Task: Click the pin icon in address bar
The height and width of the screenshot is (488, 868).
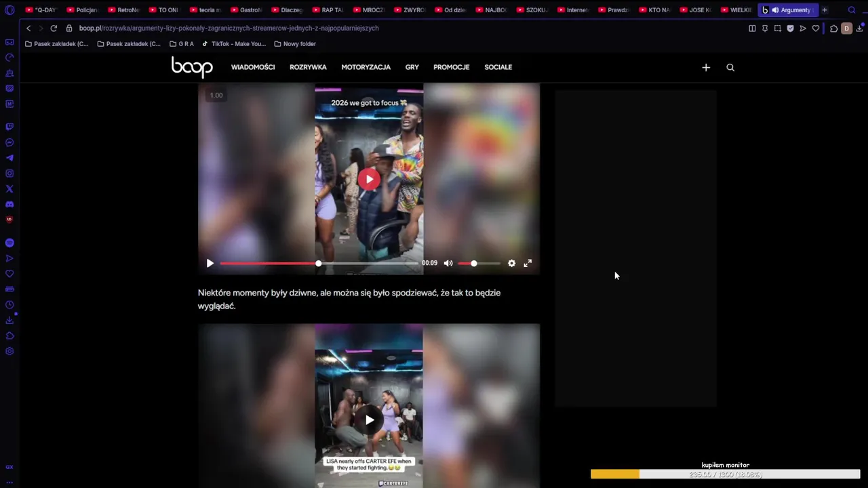Action: pyautogui.click(x=765, y=28)
